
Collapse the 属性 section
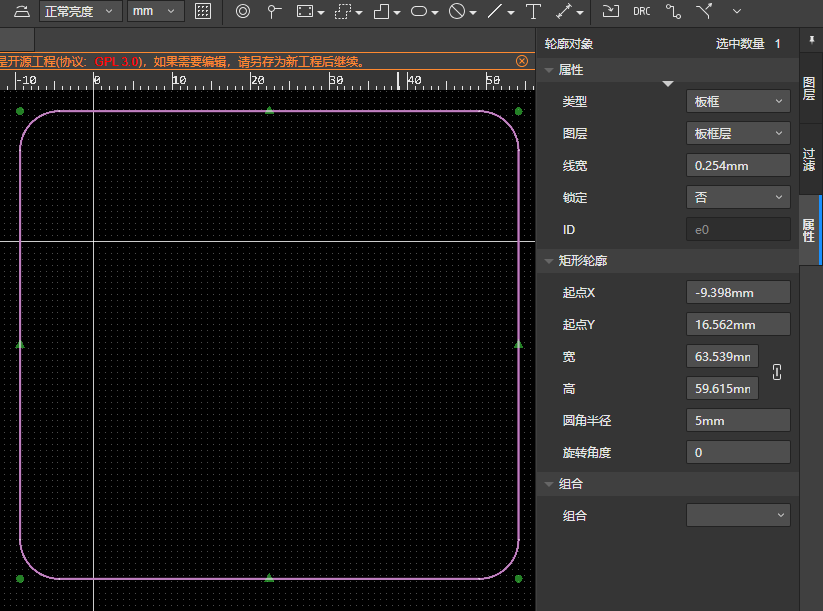[550, 70]
